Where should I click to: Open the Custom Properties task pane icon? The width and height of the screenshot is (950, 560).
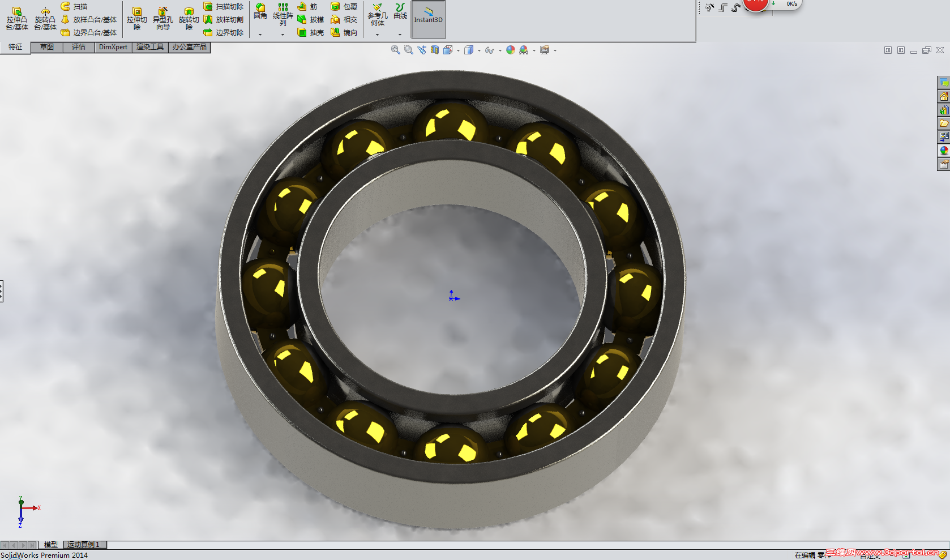click(x=944, y=164)
